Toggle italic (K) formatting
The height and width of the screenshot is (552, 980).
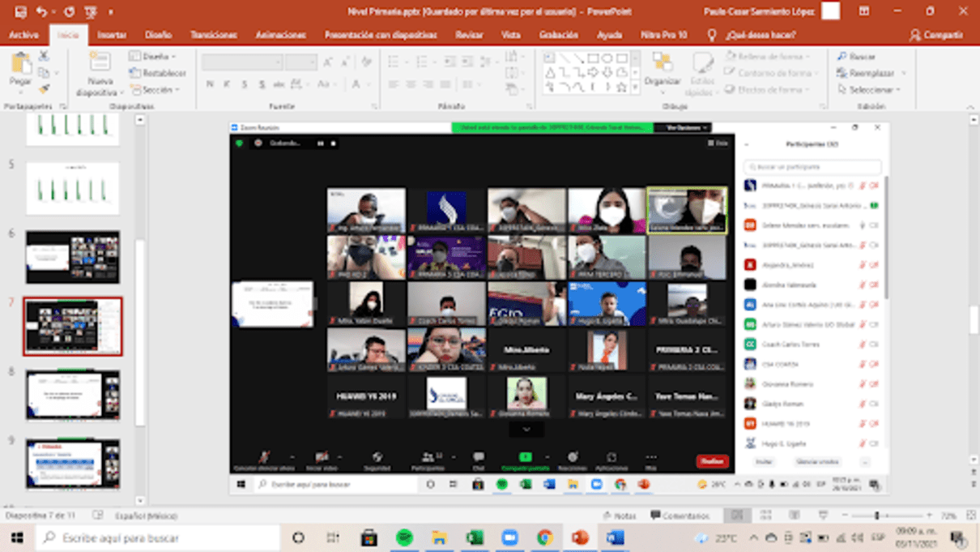[x=227, y=84]
